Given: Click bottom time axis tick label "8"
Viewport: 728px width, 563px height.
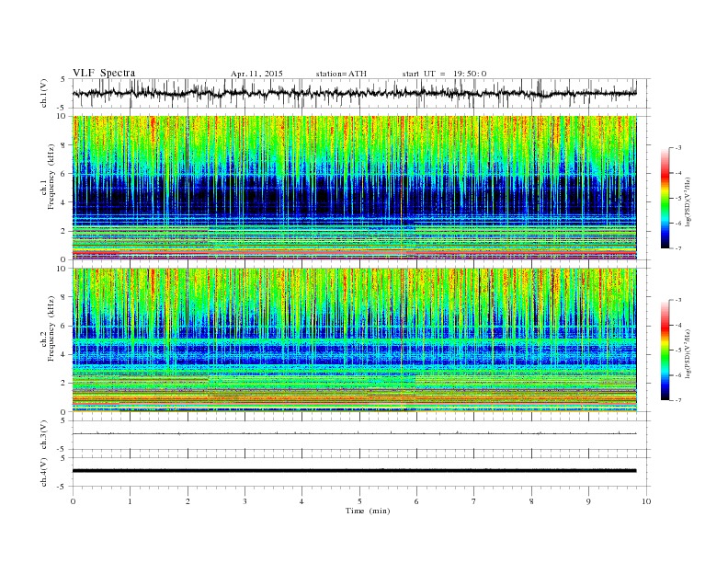Looking at the screenshot, I should [x=531, y=501].
